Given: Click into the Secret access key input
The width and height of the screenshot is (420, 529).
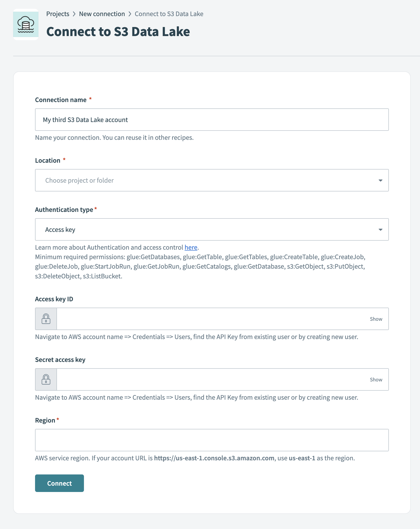Looking at the screenshot, I should click(x=211, y=379).
